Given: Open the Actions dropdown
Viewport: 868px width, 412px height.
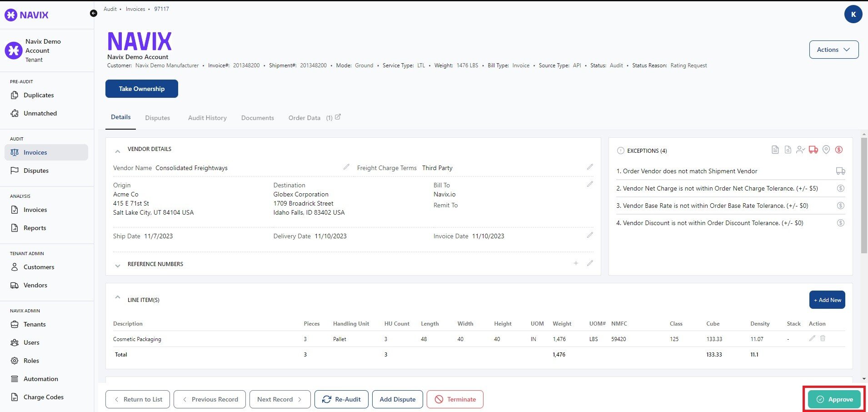Looking at the screenshot, I should point(834,50).
